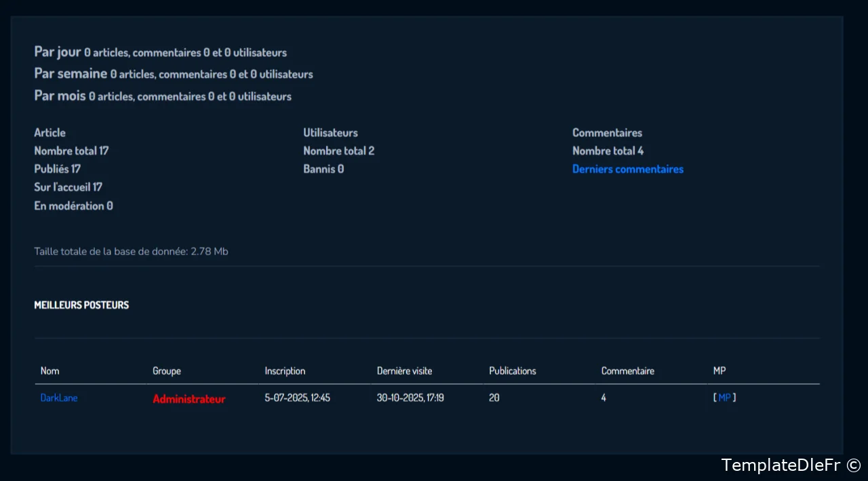Image resolution: width=868 pixels, height=481 pixels.
Task: Click the Par jour statistics line
Action: (x=160, y=52)
